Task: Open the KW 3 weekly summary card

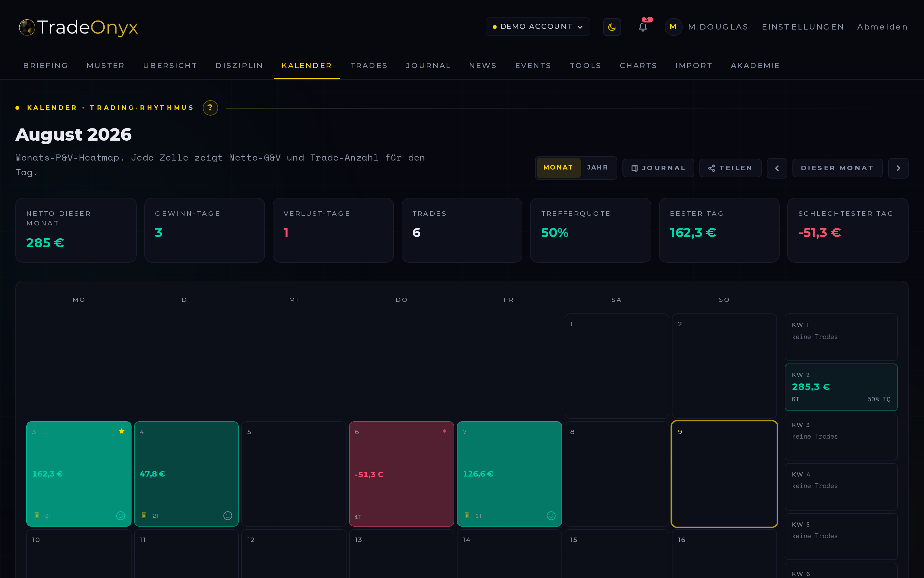Action: pos(841,437)
